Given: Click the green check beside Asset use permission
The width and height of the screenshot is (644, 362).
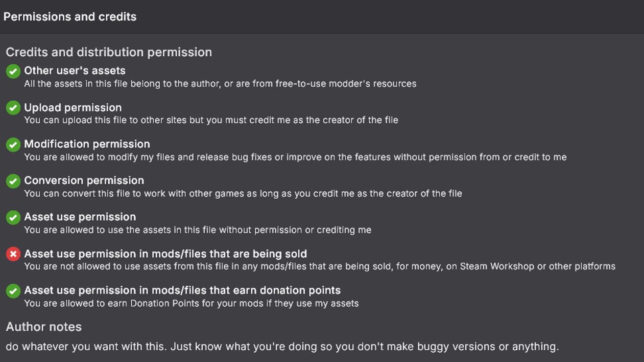Looking at the screenshot, I should pyautogui.click(x=13, y=218).
